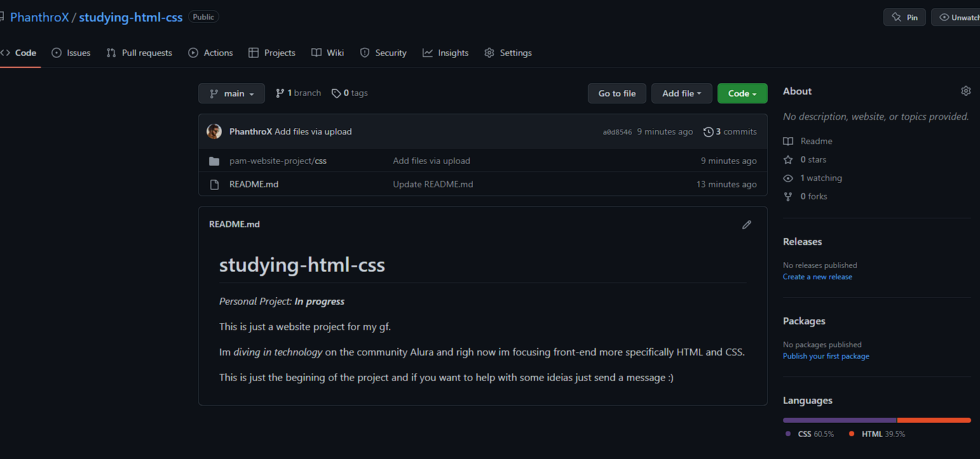The height and width of the screenshot is (459, 980).
Task: Expand the main branch selector
Action: 231,93
